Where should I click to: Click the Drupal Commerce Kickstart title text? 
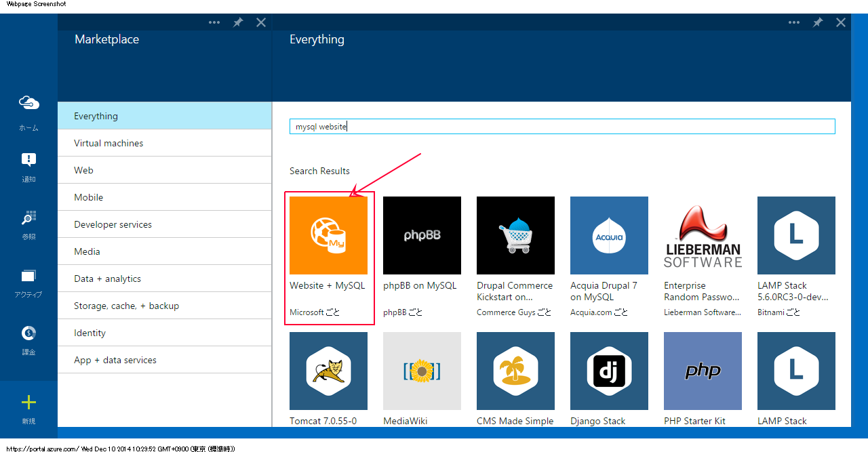coord(515,291)
